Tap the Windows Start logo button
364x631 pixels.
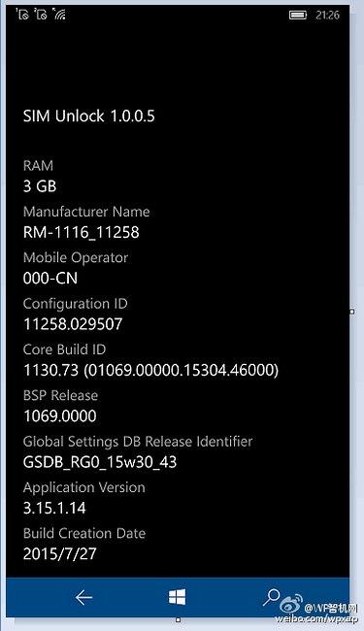pos(177,597)
